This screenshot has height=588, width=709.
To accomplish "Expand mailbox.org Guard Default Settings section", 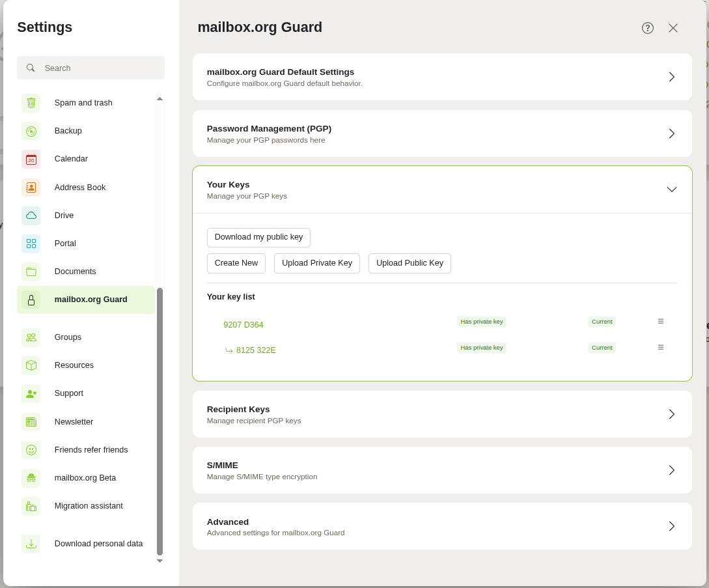I will coord(442,77).
